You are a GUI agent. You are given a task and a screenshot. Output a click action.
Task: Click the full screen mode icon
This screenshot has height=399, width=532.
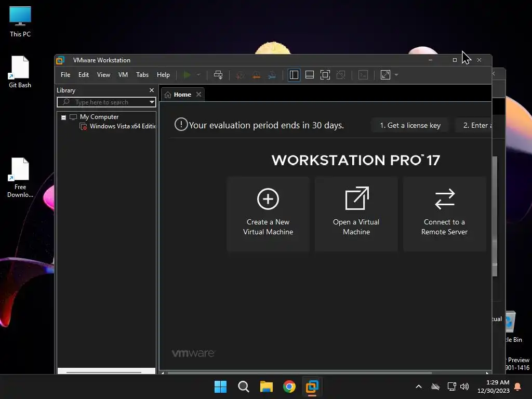click(325, 75)
